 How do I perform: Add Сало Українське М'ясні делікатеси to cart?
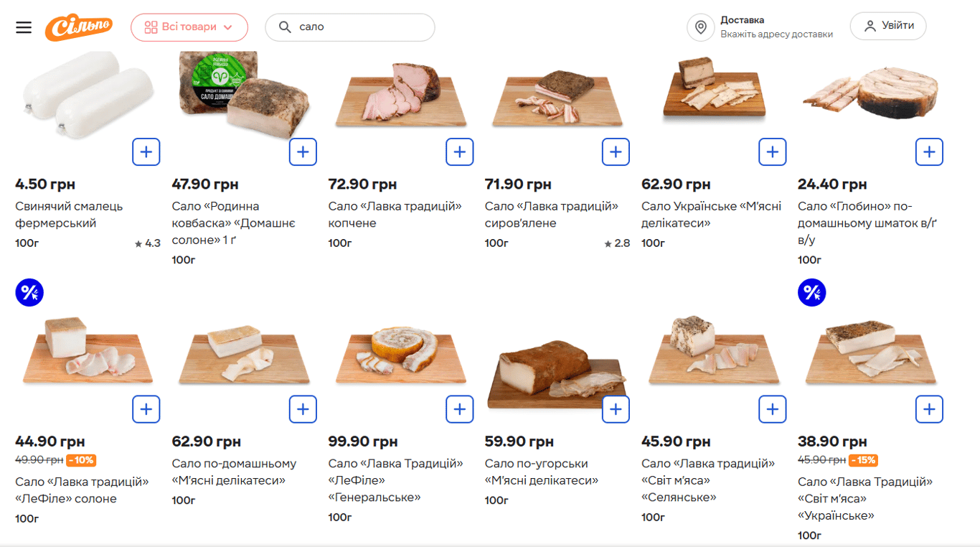point(772,152)
